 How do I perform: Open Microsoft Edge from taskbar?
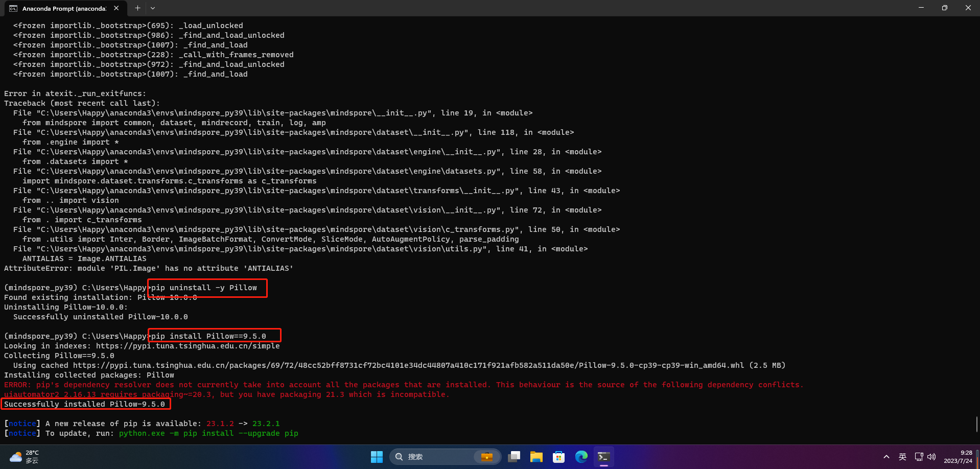[x=581, y=457]
